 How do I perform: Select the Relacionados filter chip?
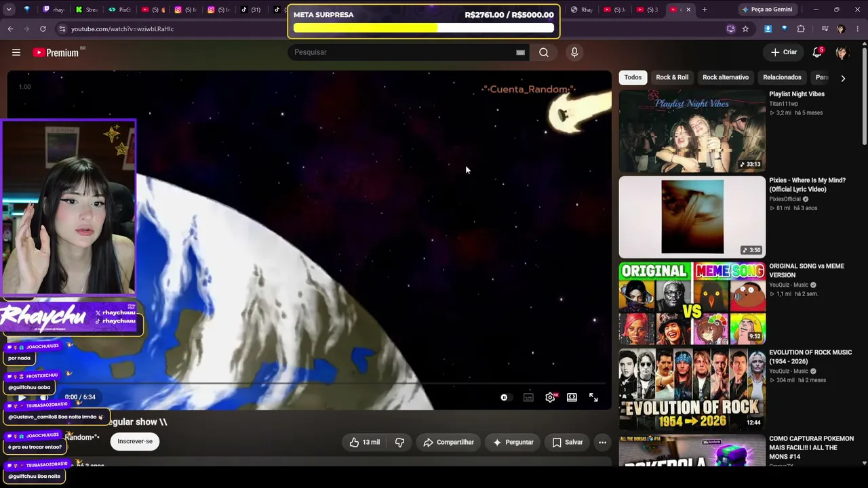click(x=782, y=77)
